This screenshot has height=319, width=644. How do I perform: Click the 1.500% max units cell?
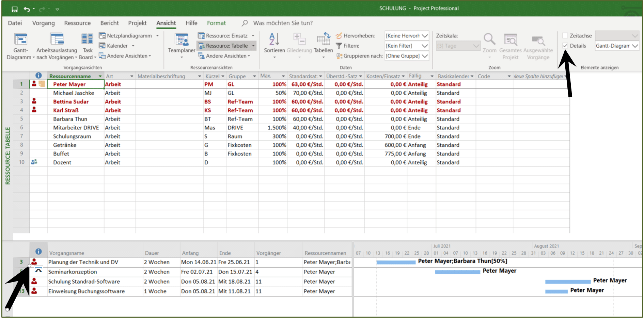coord(273,128)
